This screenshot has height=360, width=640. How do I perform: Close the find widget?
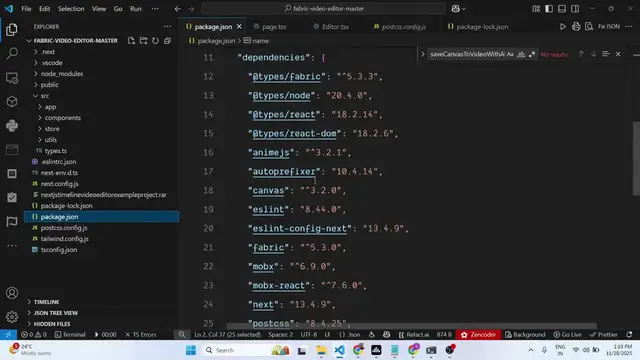[x=618, y=54]
